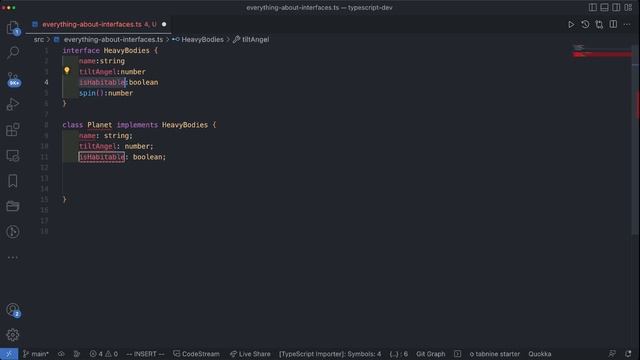The height and width of the screenshot is (360, 640).
Task: Click tiltAngel:number in the interface
Action: click(112, 72)
